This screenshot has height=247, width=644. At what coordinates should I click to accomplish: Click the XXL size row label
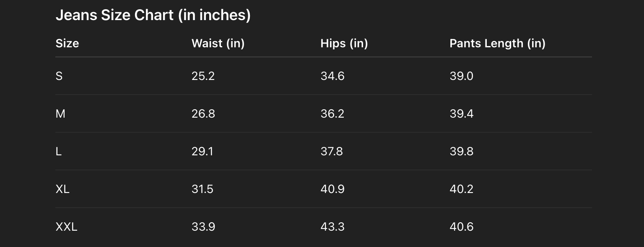coord(66,227)
